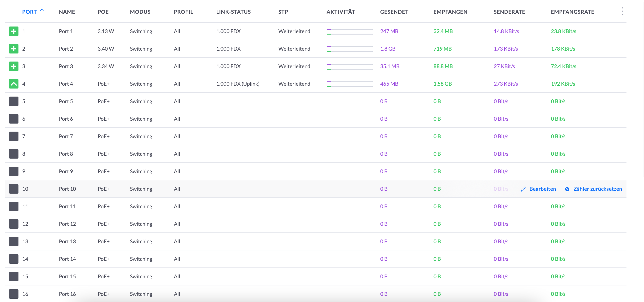Image resolution: width=644 pixels, height=302 pixels.
Task: Click Zähler zurücksetzen for port 10
Action: [598, 189]
